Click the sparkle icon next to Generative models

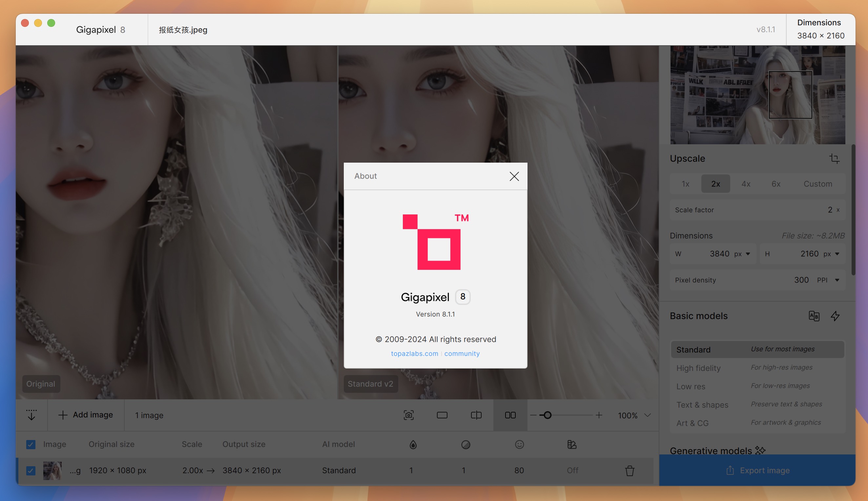pos(760,450)
